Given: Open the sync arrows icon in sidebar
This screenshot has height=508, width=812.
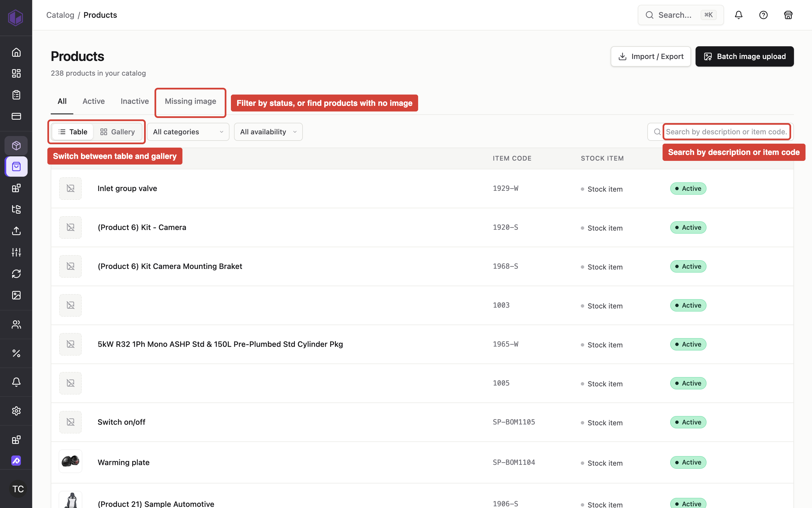Looking at the screenshot, I should point(16,274).
